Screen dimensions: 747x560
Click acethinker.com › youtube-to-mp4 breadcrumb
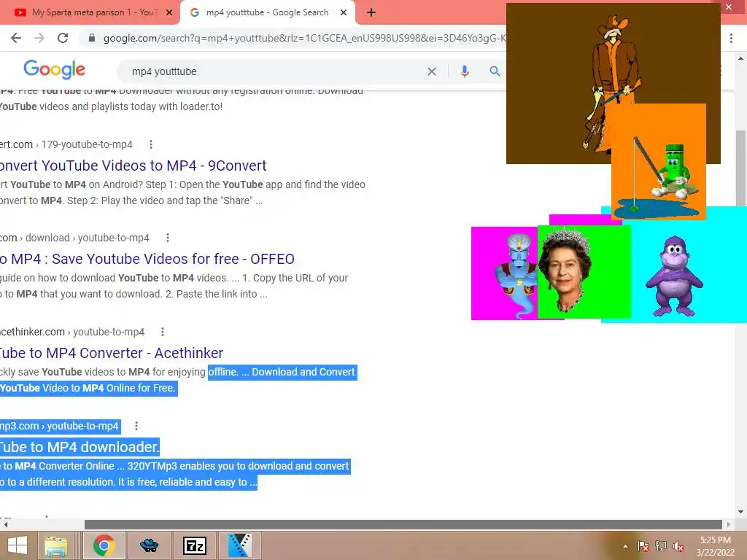(72, 332)
